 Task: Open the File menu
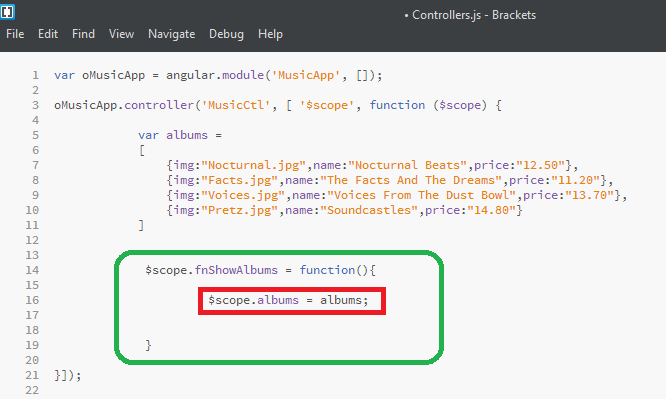15,34
